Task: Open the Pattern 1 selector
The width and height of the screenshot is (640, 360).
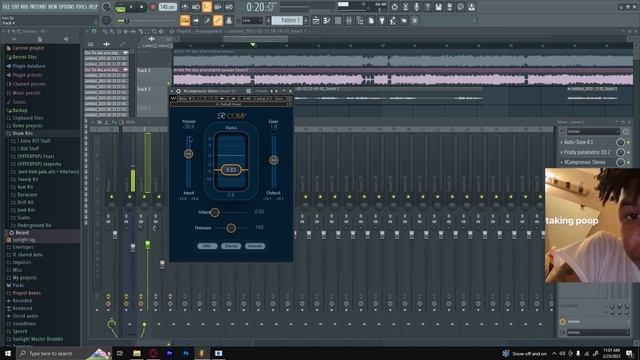Action: click(x=287, y=20)
